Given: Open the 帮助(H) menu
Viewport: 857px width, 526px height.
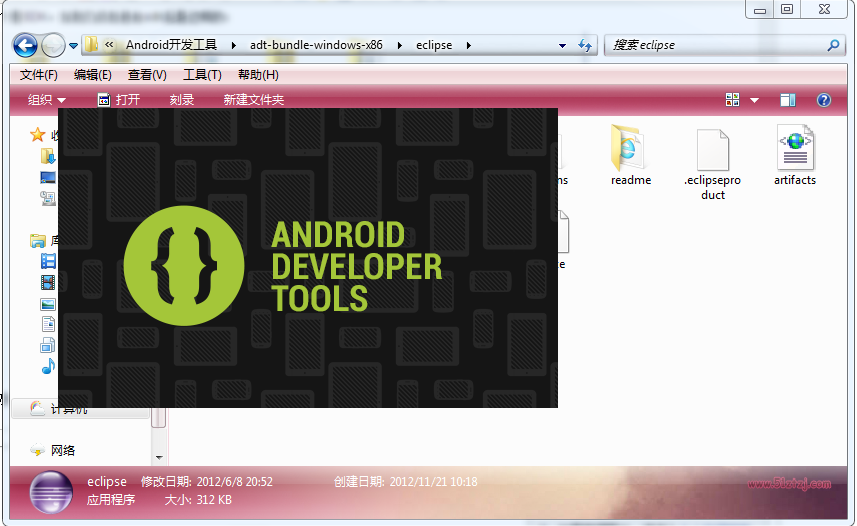Looking at the screenshot, I should [x=258, y=75].
